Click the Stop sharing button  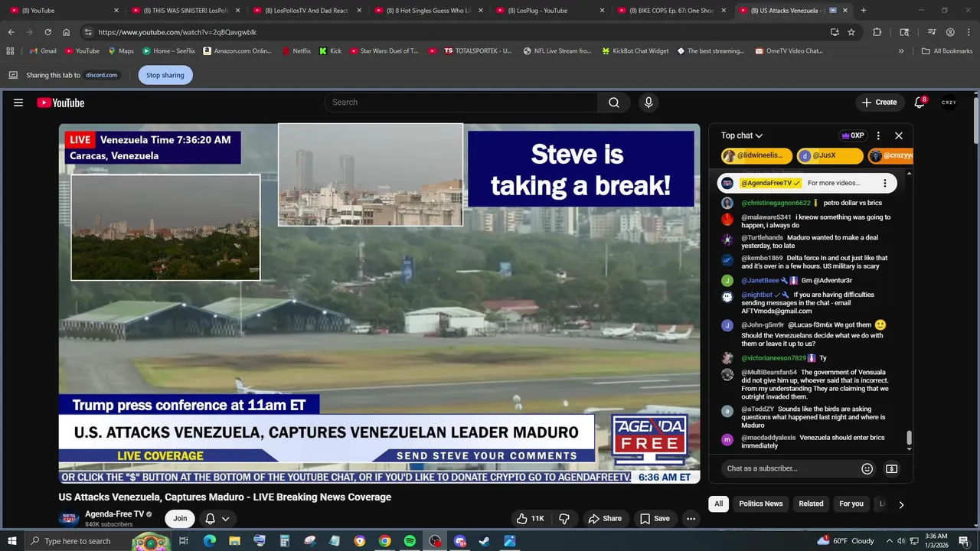(x=165, y=75)
